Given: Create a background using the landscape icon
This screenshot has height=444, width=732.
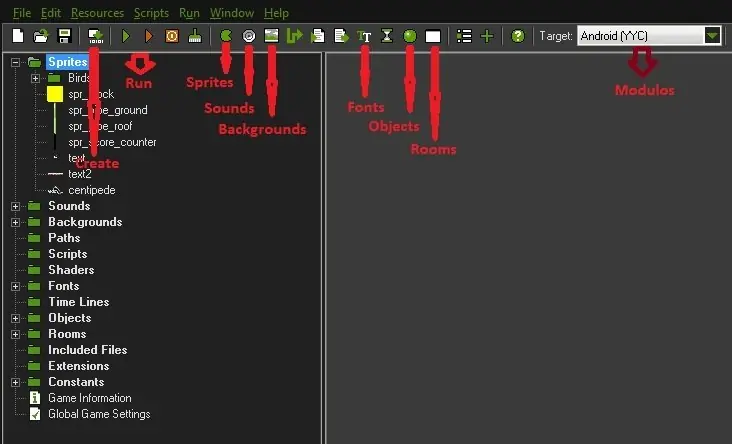Looking at the screenshot, I should pos(271,36).
